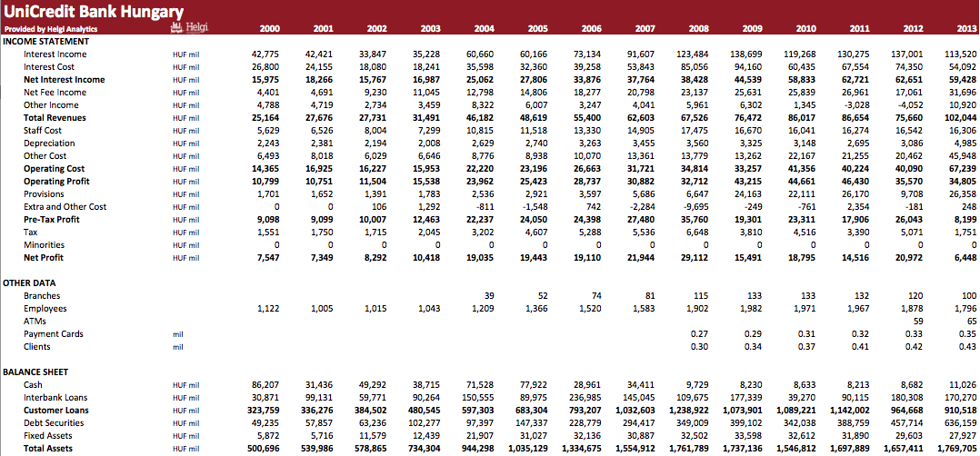Select the Employees row label

pos(45,309)
